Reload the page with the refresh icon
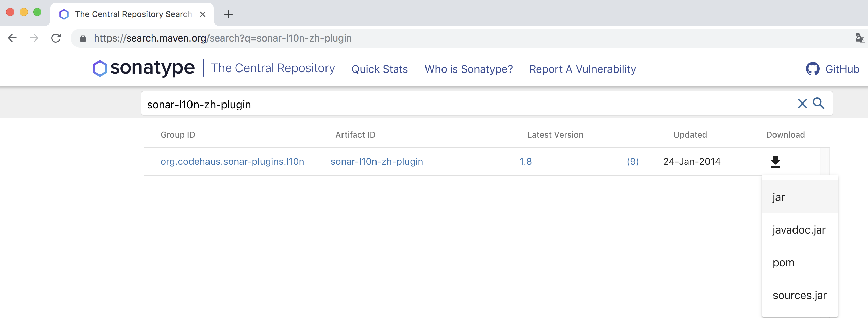868x318 pixels. coord(56,38)
